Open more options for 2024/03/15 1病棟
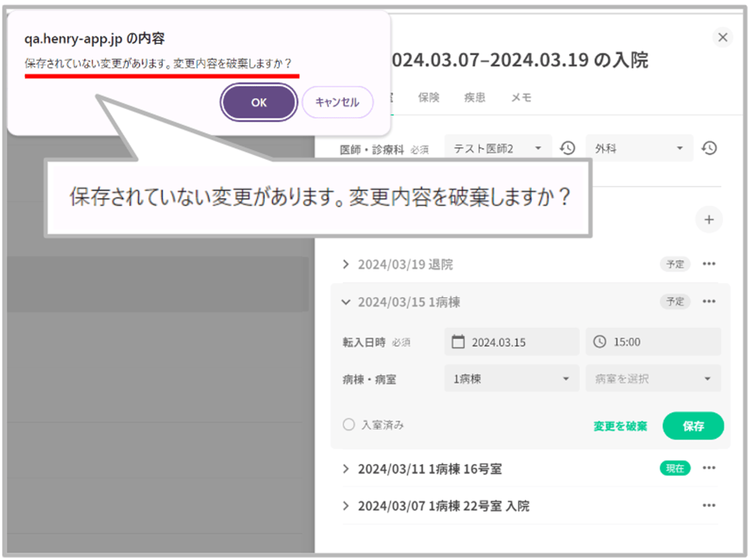The width and height of the screenshot is (751, 560). coord(709,301)
